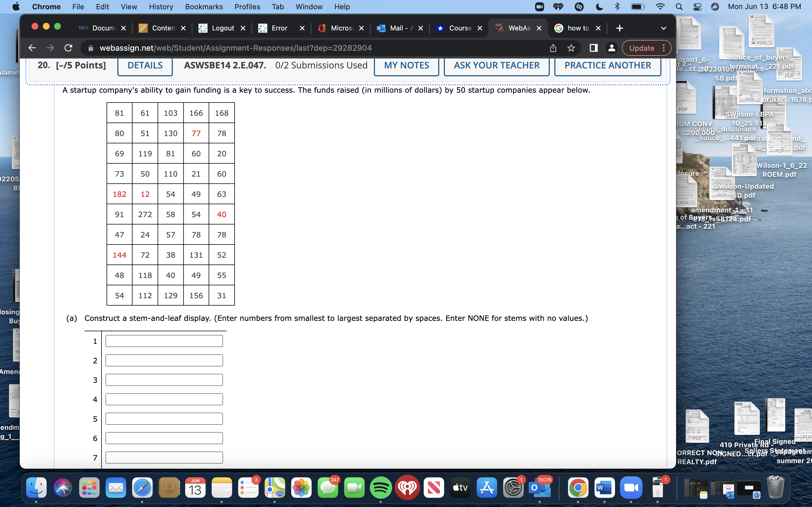
Task: Open the Update button's overflow menu
Action: pos(664,48)
